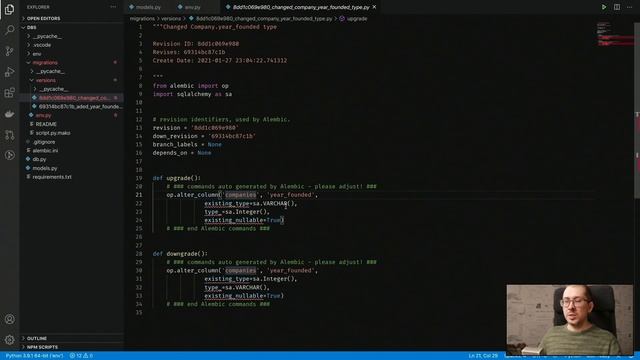The height and width of the screenshot is (360, 640).
Task: Open 8dd1c069e980_changed_co... file in explorer
Action: click(x=74, y=98)
